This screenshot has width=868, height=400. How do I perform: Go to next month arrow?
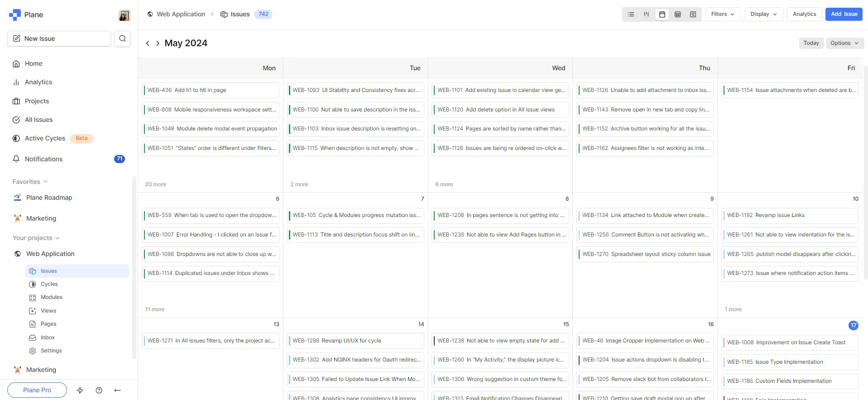pyautogui.click(x=158, y=43)
